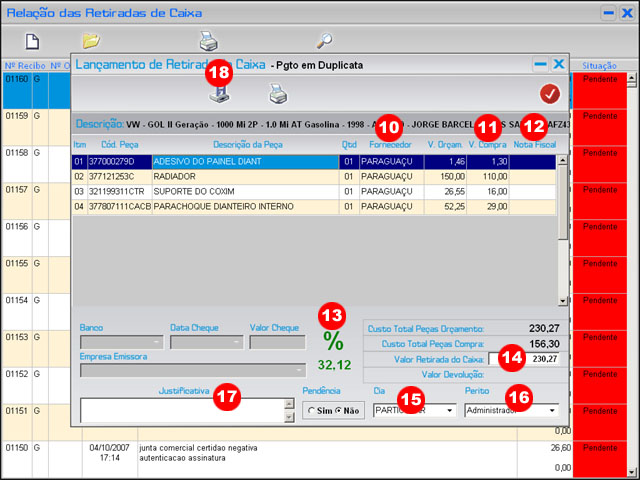This screenshot has width=640, height=480.
Task: Select the Sim radio button under Pendência
Action: (x=313, y=410)
